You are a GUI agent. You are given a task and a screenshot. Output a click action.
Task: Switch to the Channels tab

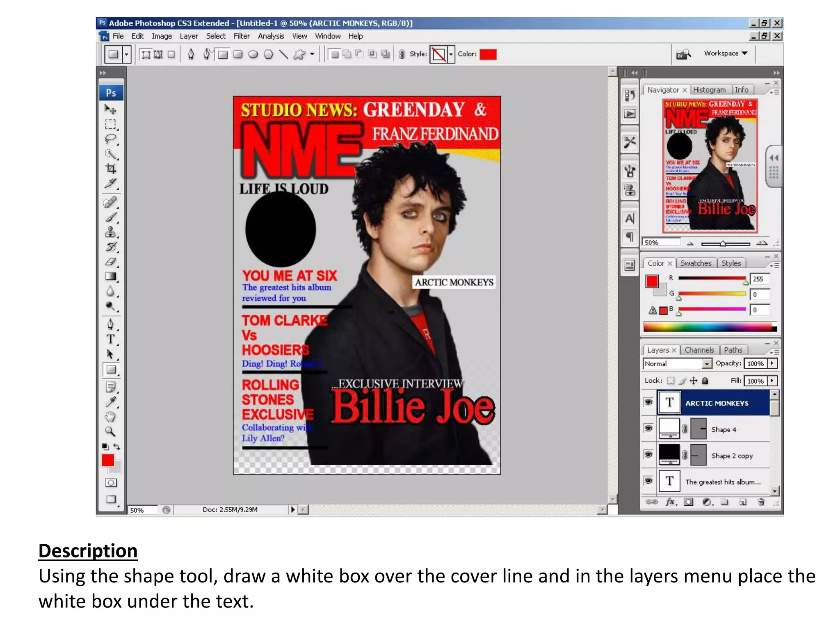pos(699,350)
